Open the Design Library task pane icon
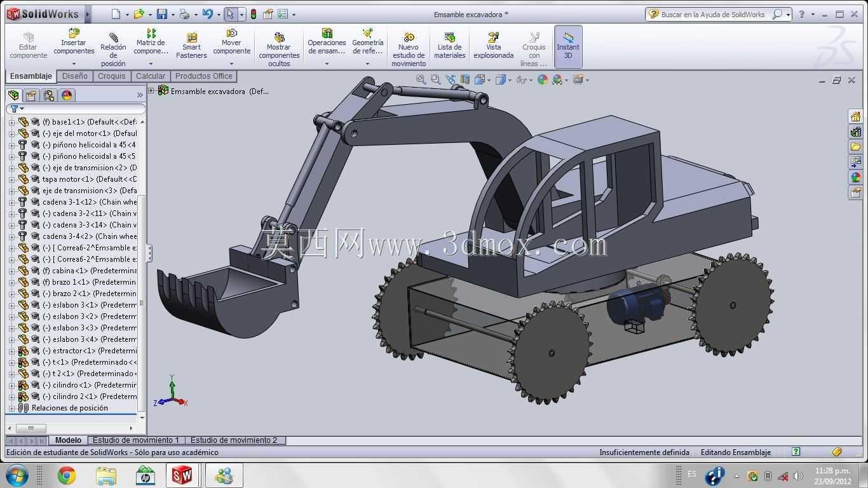 point(856,132)
